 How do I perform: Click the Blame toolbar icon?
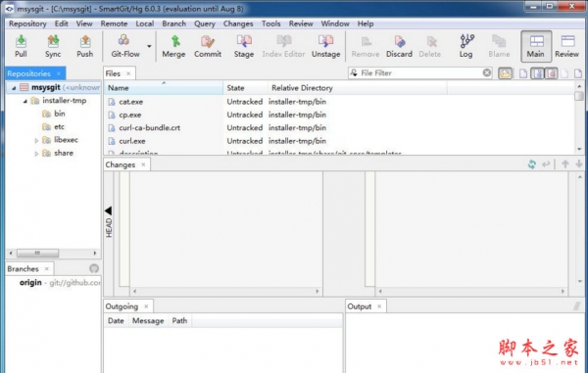[499, 46]
